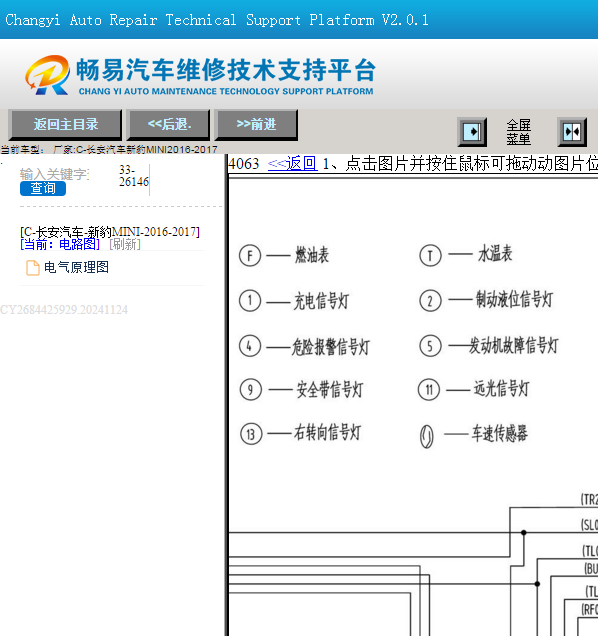Image resolution: width=598 pixels, height=636 pixels.
Task: Click the [刷新] refresh link
Action: [x=125, y=244]
